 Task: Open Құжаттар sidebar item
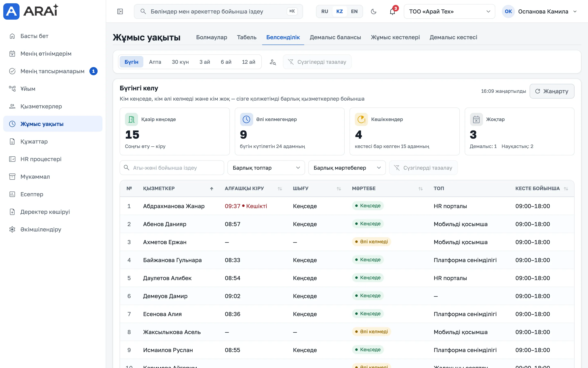click(53, 141)
